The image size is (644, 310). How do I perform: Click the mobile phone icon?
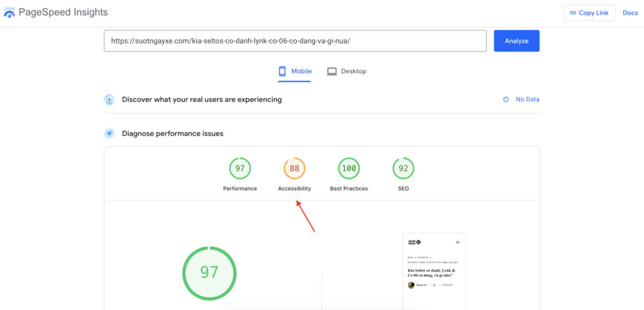(x=282, y=72)
